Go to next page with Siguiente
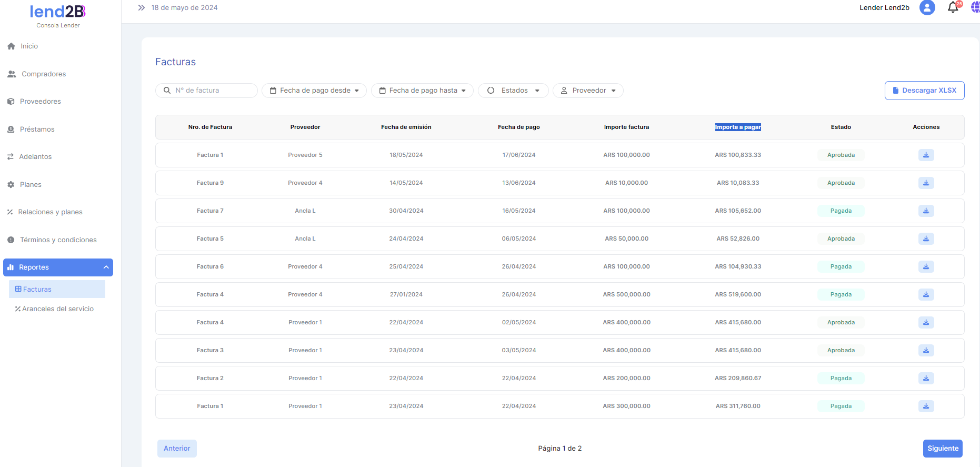 942,449
